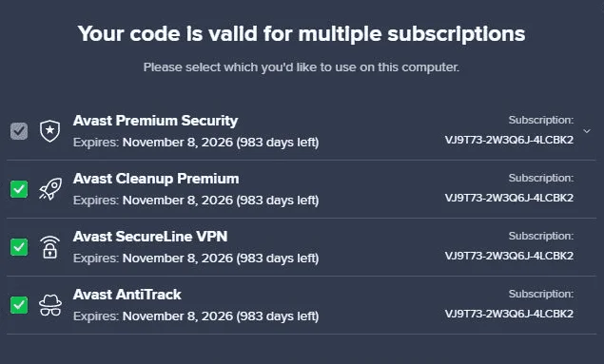The width and height of the screenshot is (604, 364).
Task: Click the SecureLine VPN wifi-lock icon
Action: tap(50, 247)
